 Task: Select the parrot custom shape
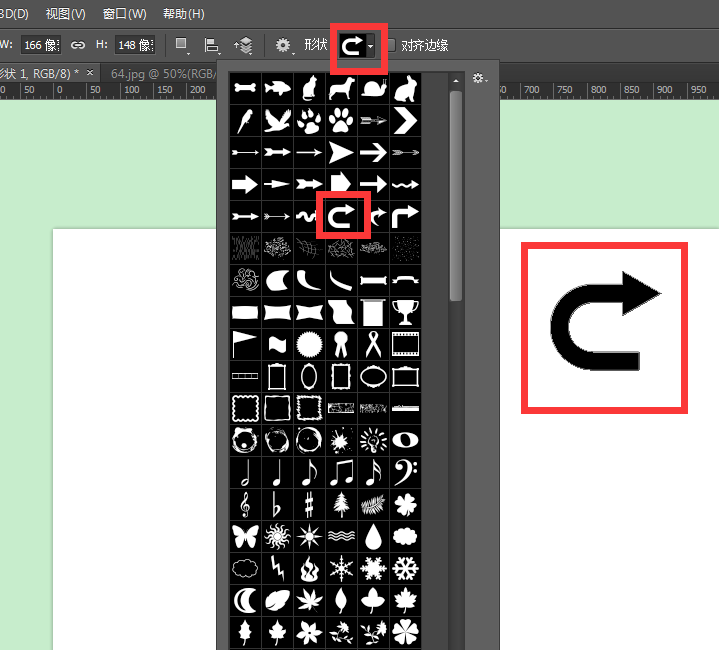[245, 120]
